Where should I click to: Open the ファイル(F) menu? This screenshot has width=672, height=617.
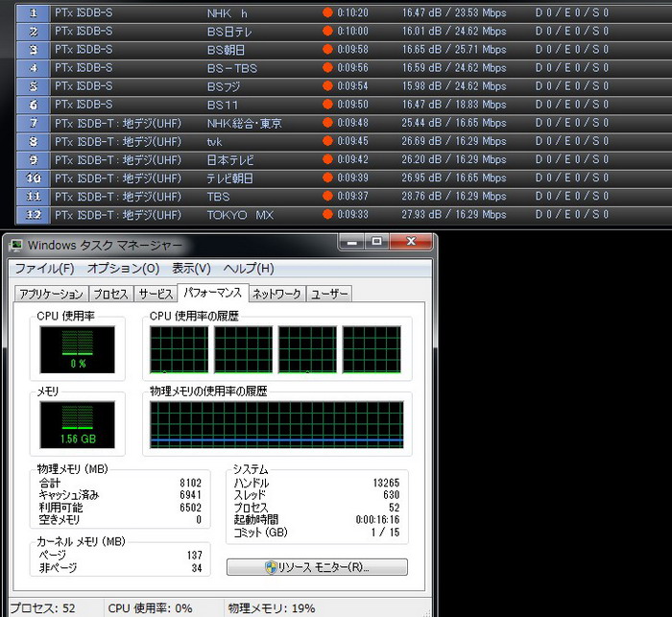tap(44, 269)
